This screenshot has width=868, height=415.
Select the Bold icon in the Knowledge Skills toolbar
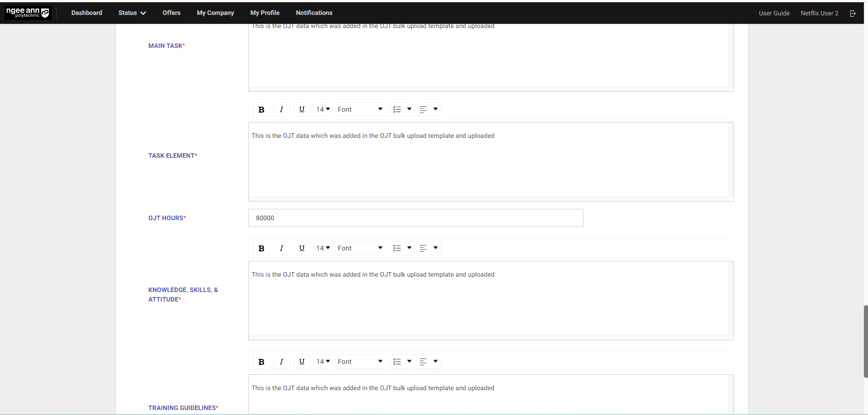tap(261, 248)
